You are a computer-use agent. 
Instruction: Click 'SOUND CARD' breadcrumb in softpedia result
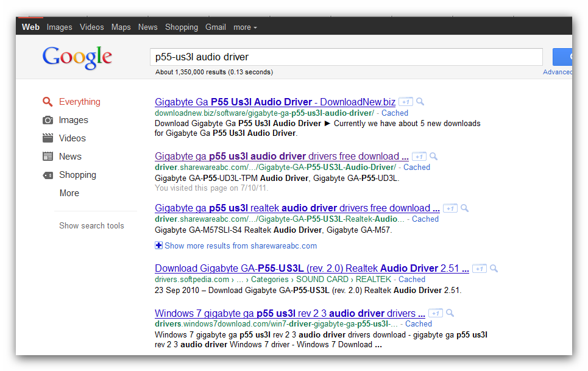[322, 279]
